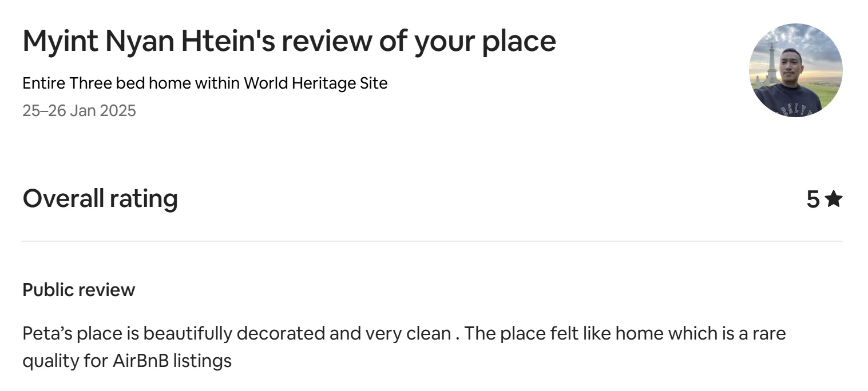The height and width of the screenshot is (391, 868).
Task: Select the Public review label
Action: 78,290
